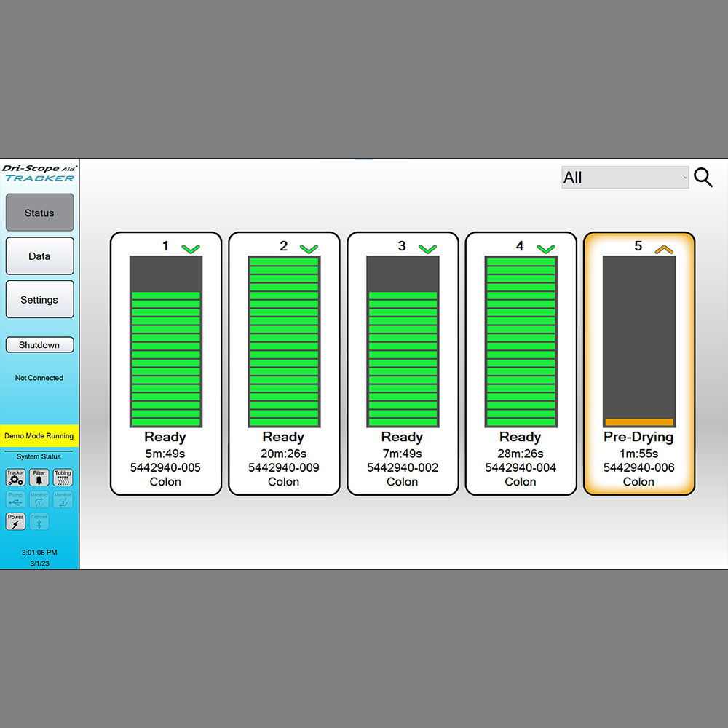The height and width of the screenshot is (728, 728).
Task: Click the Manifold 1 status icon
Action: (x=39, y=499)
